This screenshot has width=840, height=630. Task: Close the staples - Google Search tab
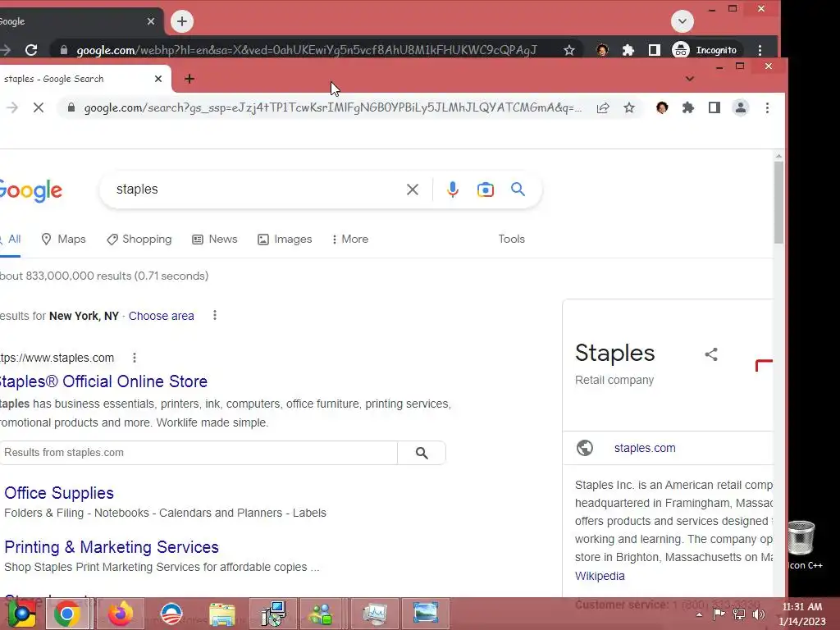[158, 79]
